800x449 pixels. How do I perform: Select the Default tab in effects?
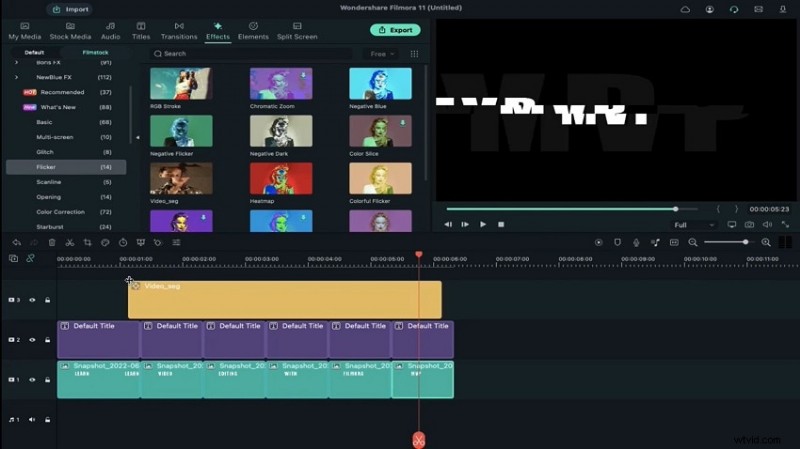(34, 53)
